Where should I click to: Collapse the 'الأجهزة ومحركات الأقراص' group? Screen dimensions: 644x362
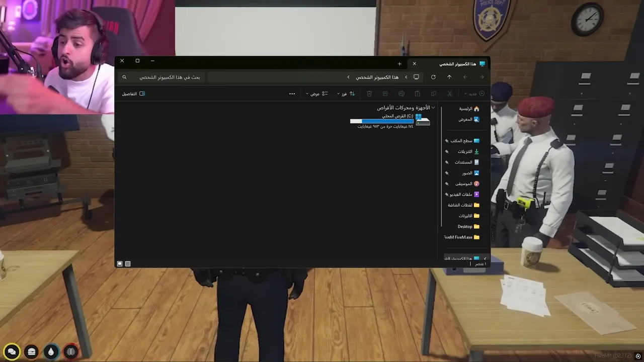[x=433, y=108]
